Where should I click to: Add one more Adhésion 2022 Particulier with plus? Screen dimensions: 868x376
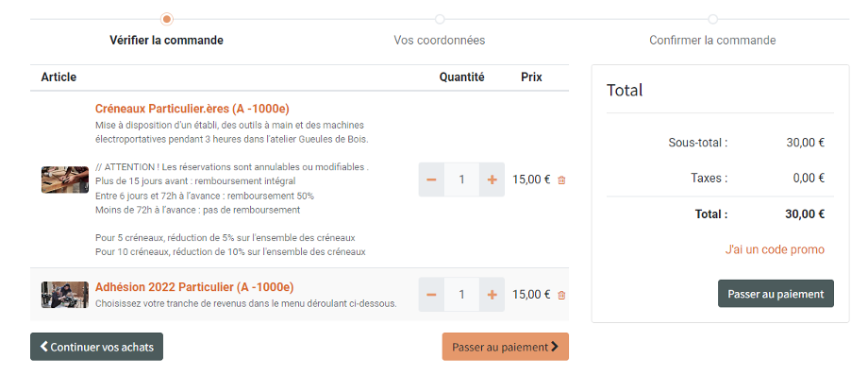coord(492,295)
